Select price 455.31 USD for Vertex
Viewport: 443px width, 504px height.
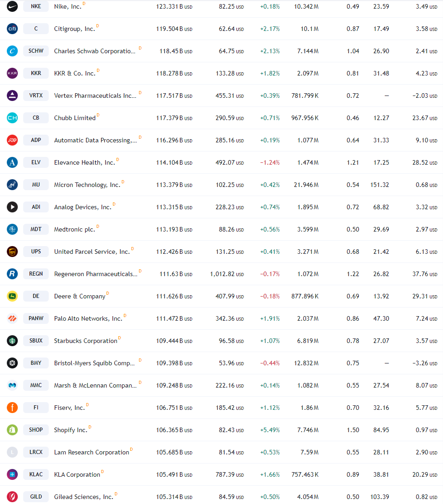coord(230,96)
